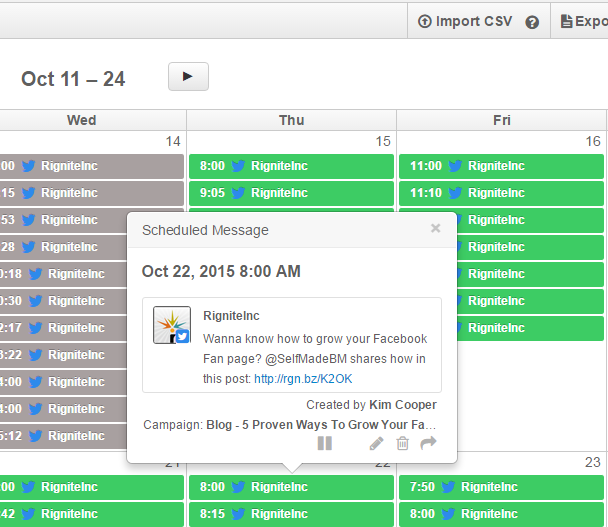Open Thursday 22nd 8:00 RigniteInc post
The width and height of the screenshot is (608, 527).
tap(291, 487)
